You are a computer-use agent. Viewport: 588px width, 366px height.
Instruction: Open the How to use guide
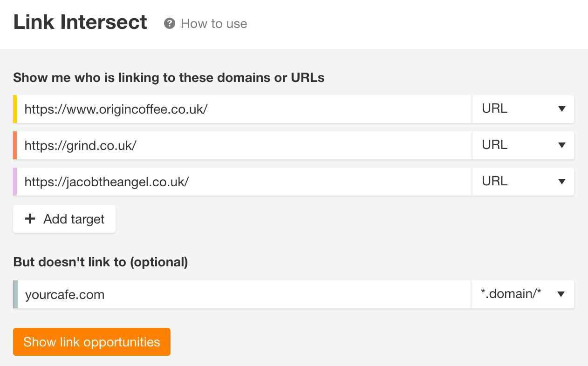(x=213, y=23)
